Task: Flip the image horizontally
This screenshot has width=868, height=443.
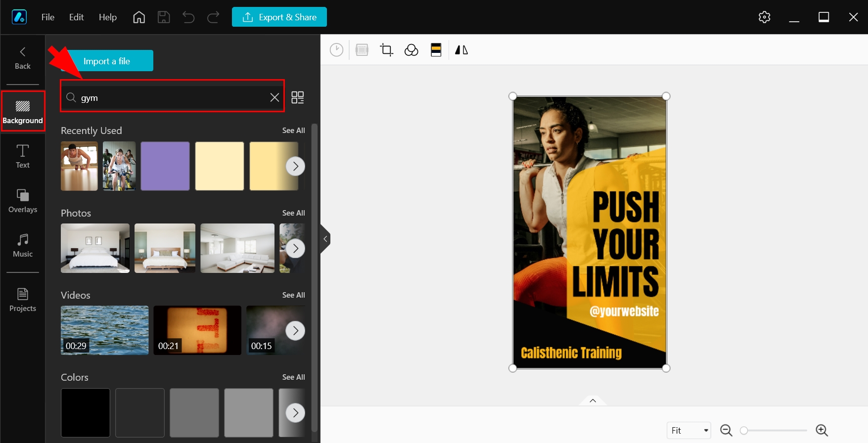Action: click(461, 50)
